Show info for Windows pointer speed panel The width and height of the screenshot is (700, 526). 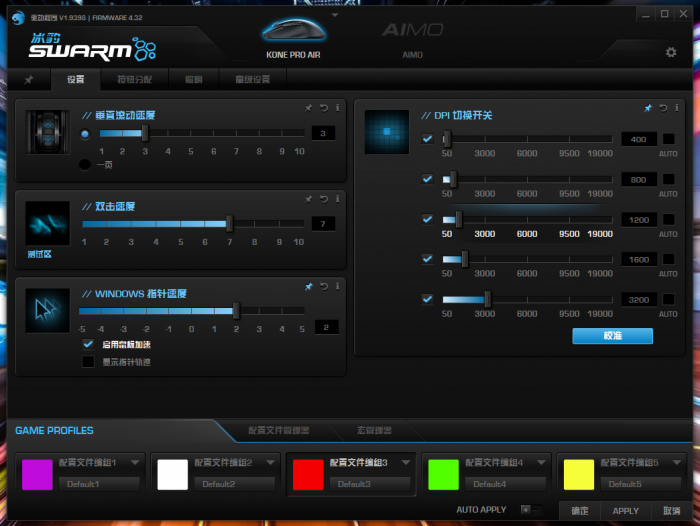338,286
